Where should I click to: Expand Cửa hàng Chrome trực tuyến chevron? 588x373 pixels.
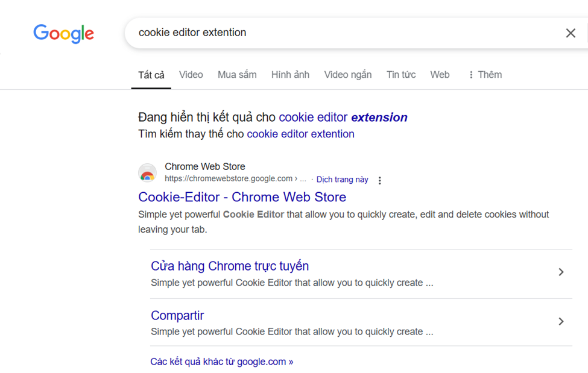(561, 272)
